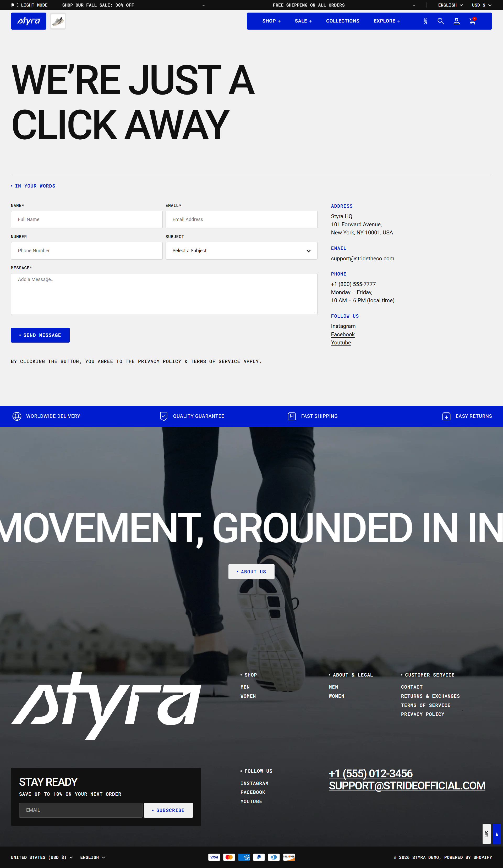Click the Subscribe newsletter button
503x868 pixels.
pyautogui.click(x=168, y=810)
